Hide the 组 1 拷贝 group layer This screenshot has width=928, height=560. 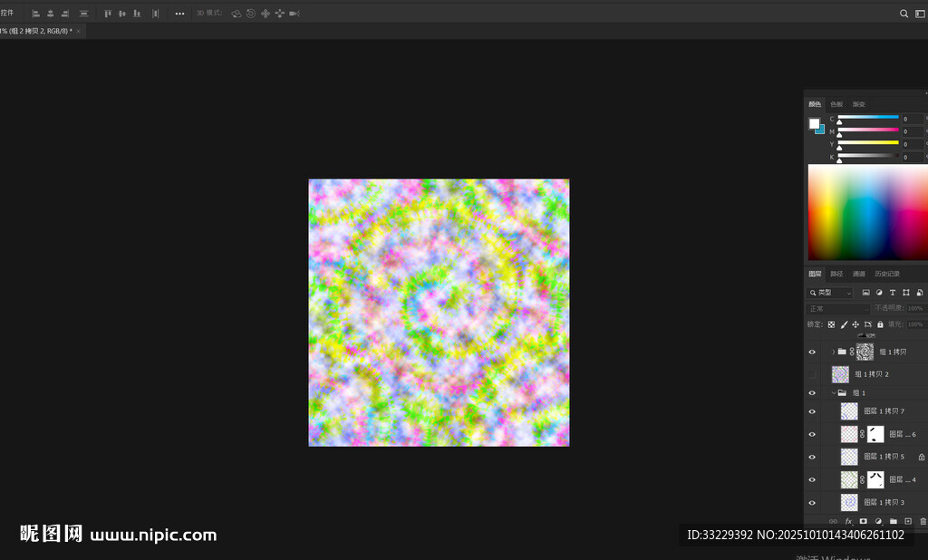point(812,352)
